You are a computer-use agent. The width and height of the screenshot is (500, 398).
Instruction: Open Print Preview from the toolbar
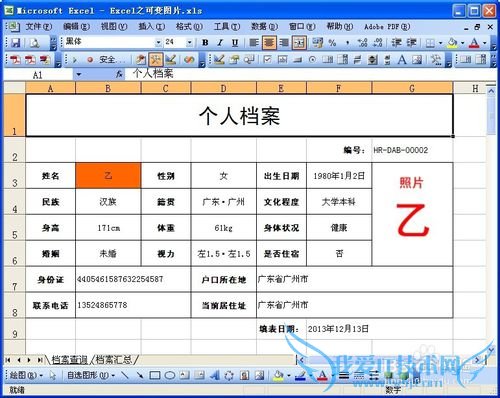point(35,42)
